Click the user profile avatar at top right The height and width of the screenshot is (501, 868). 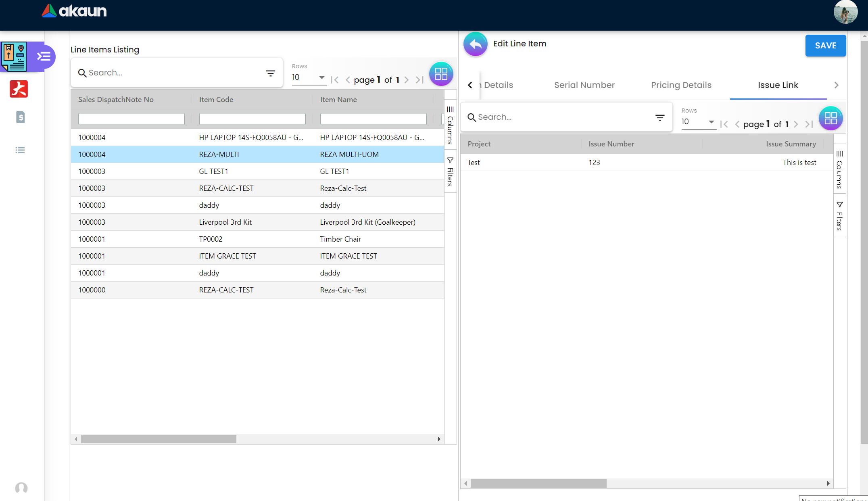click(845, 12)
